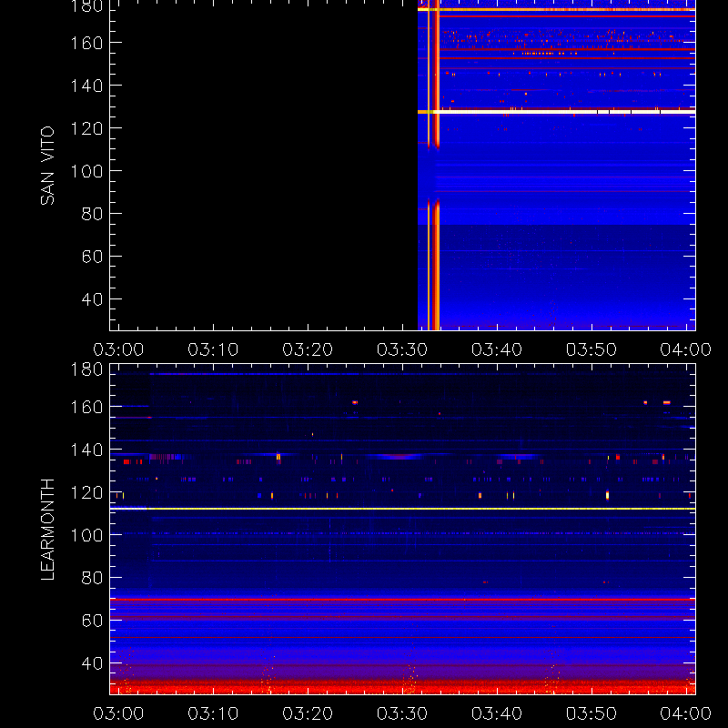
Task: Select the 60 tick label on SAN VITO plot
Action: click(x=92, y=257)
